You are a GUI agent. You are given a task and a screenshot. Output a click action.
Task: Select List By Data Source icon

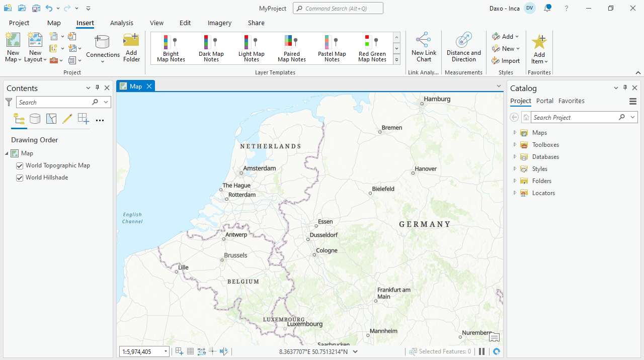click(35, 119)
